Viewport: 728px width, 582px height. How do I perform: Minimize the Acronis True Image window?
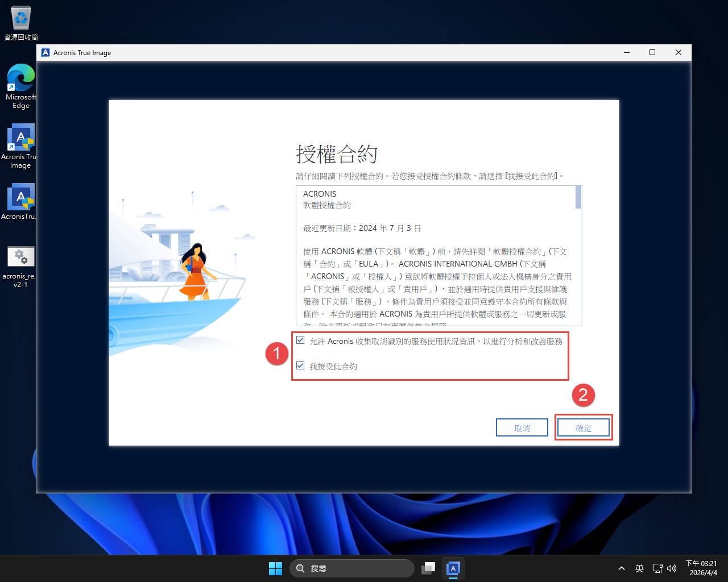[627, 52]
